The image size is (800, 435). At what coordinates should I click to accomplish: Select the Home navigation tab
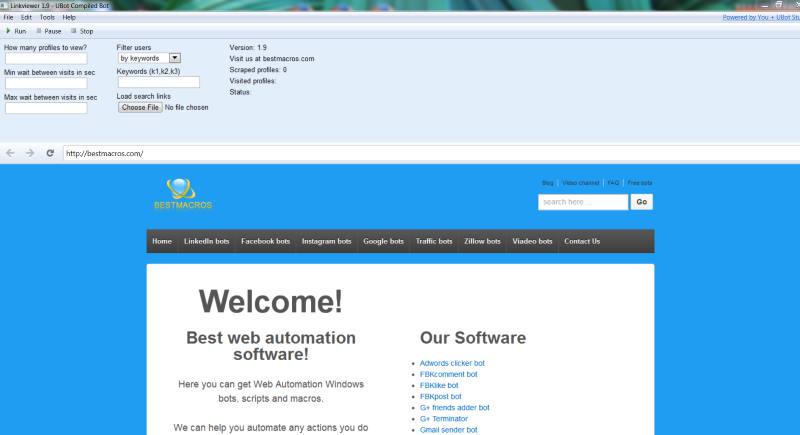click(x=162, y=241)
